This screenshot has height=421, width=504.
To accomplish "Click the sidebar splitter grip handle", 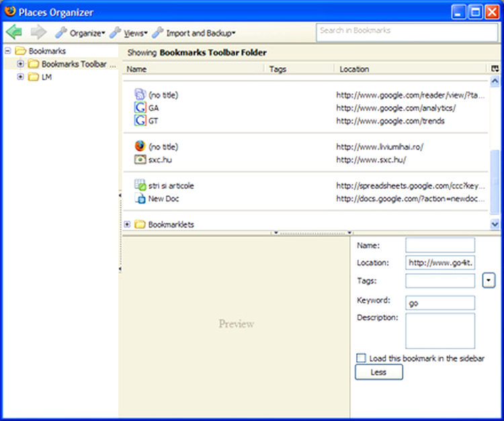I will [x=120, y=232].
